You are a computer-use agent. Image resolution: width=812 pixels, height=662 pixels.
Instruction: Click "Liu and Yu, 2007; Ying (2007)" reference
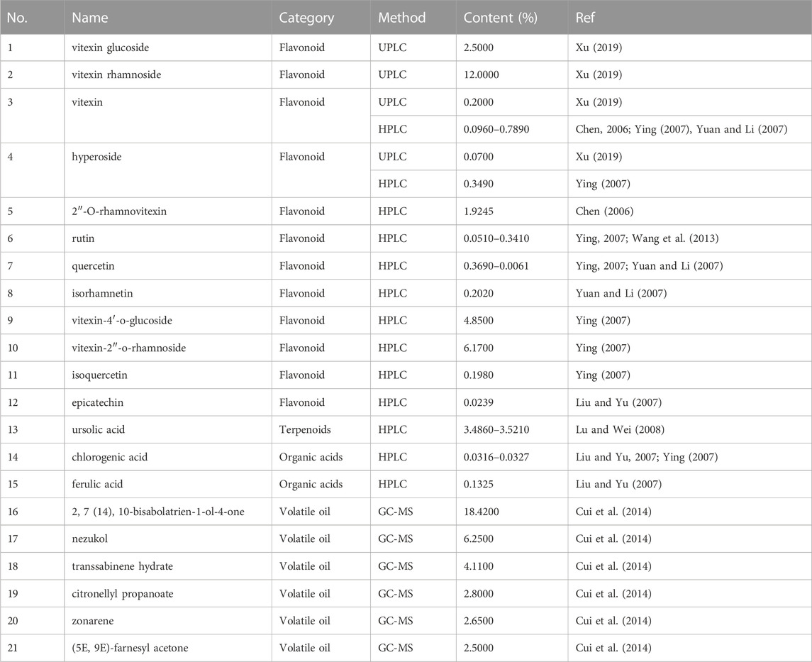(x=647, y=458)
